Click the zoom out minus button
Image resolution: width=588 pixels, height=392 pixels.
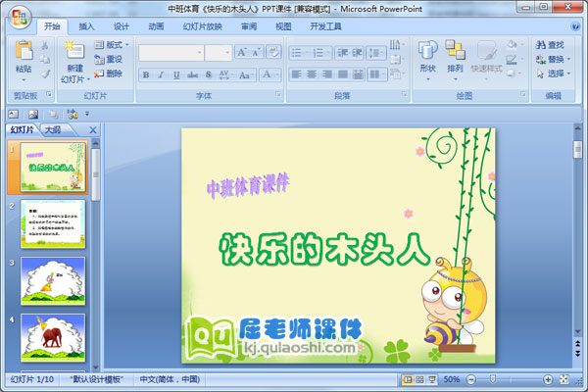click(470, 380)
